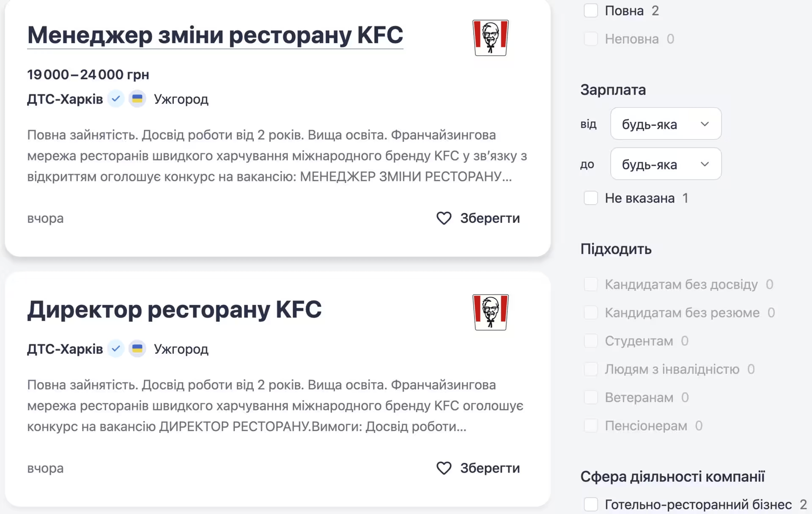Save the Директор ресторану vacancy via Зберегти

(489, 468)
